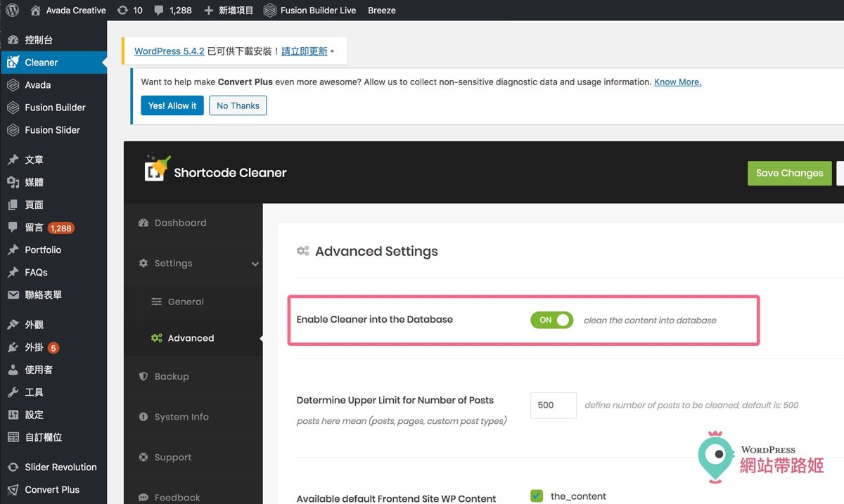Screen dimensions: 844x504
Task: Click the Avada sidebar icon
Action: [x=13, y=85]
